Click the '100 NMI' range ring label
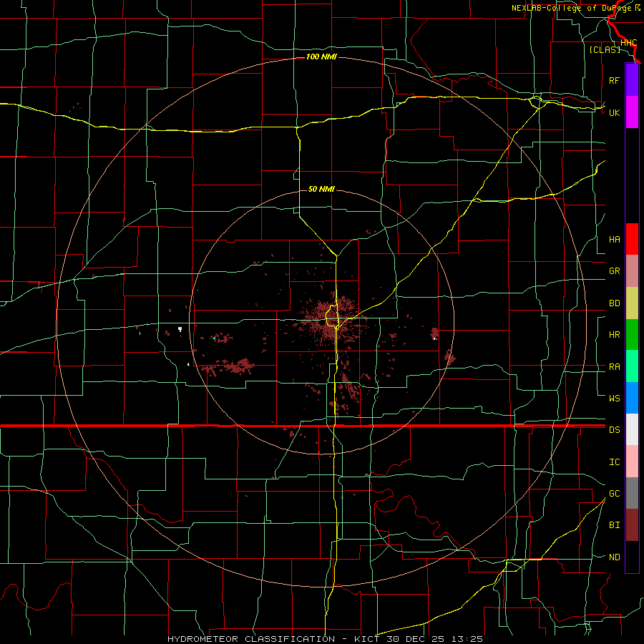644x644 pixels. pos(321,57)
